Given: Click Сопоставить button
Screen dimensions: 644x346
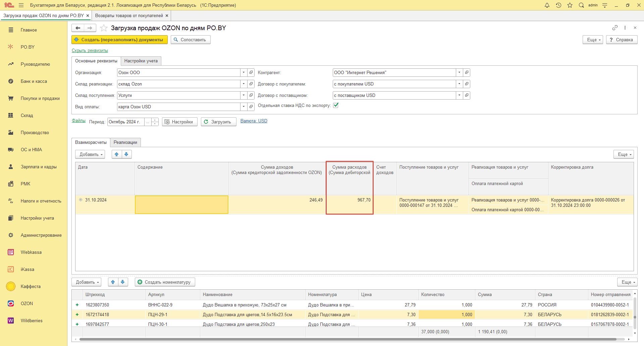Looking at the screenshot, I should tap(191, 40).
